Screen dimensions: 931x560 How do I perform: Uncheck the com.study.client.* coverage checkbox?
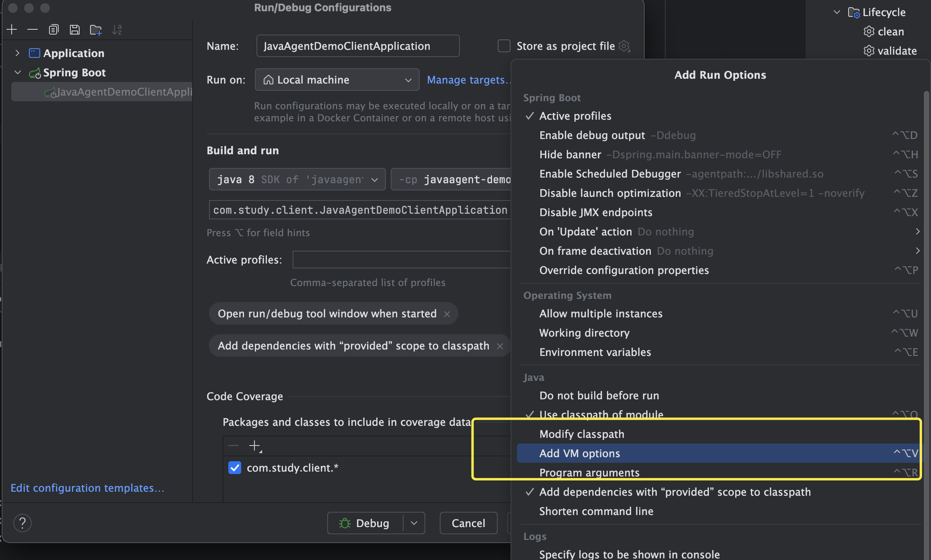coord(235,468)
